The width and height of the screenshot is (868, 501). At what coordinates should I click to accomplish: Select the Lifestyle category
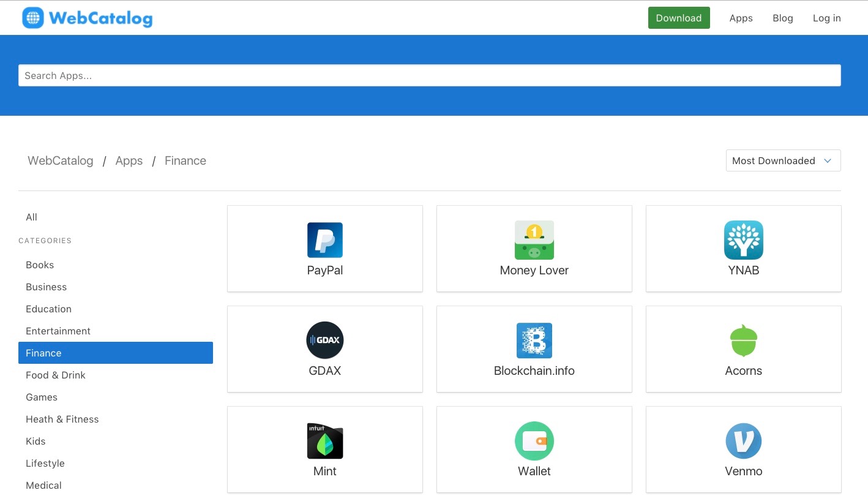coord(116,463)
